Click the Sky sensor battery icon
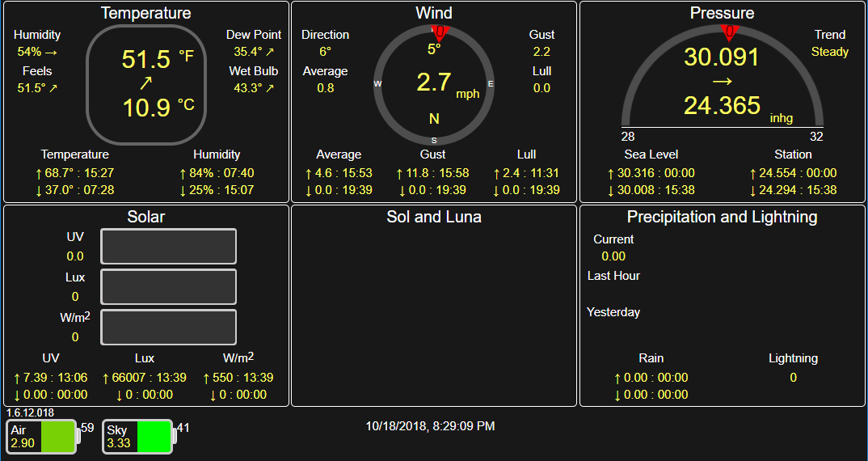868x461 pixels. (139, 437)
